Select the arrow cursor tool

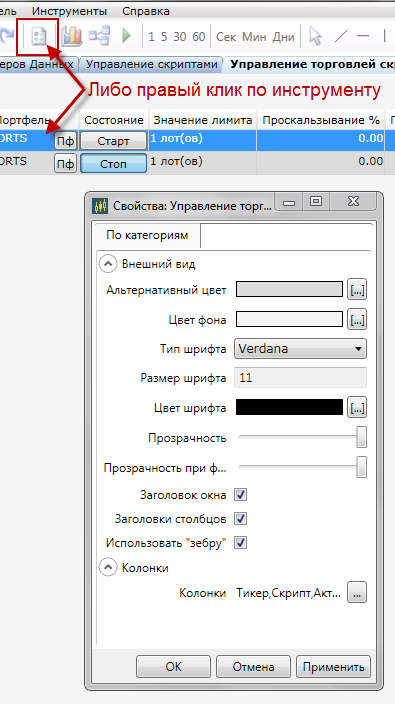[x=316, y=36]
